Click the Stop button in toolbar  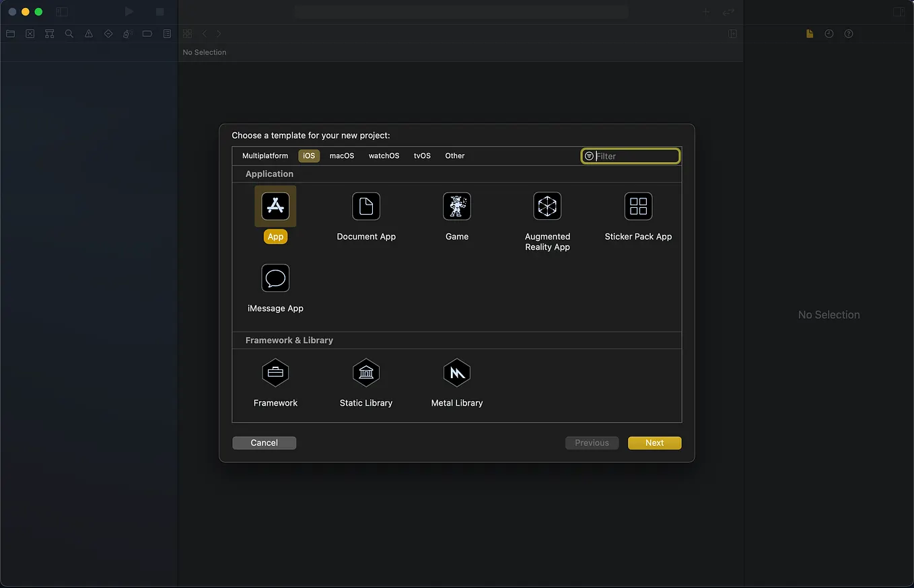(160, 11)
